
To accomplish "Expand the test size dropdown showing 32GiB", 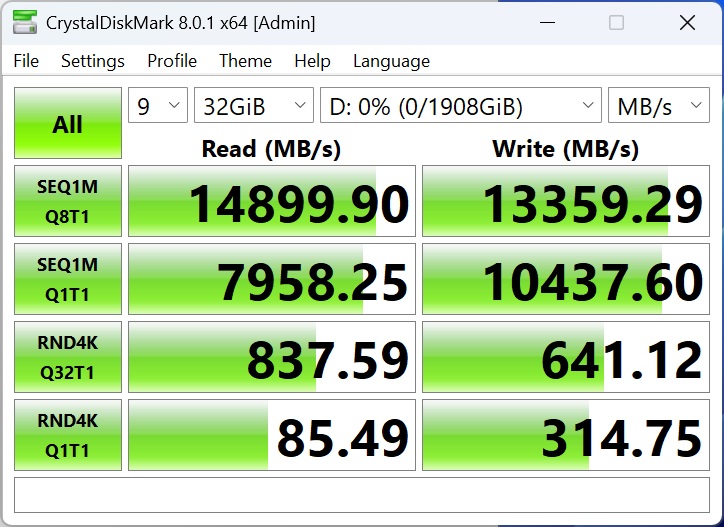I will [x=253, y=105].
